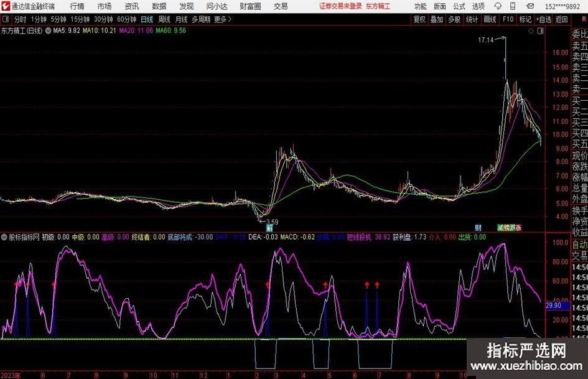The height and width of the screenshot is (379, 588).
Task: Click the 17.14 high price label
Action: coord(485,40)
